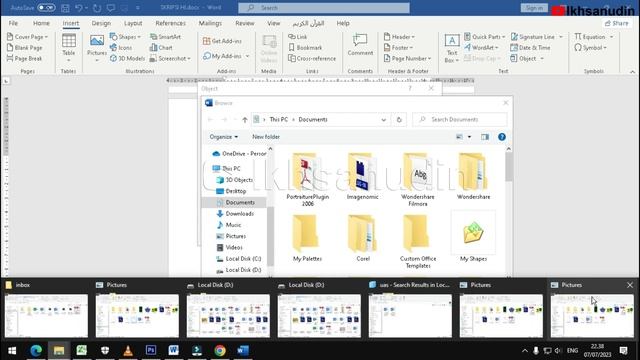Open the Table insert tool
The width and height of the screenshot is (640, 360).
(69, 48)
